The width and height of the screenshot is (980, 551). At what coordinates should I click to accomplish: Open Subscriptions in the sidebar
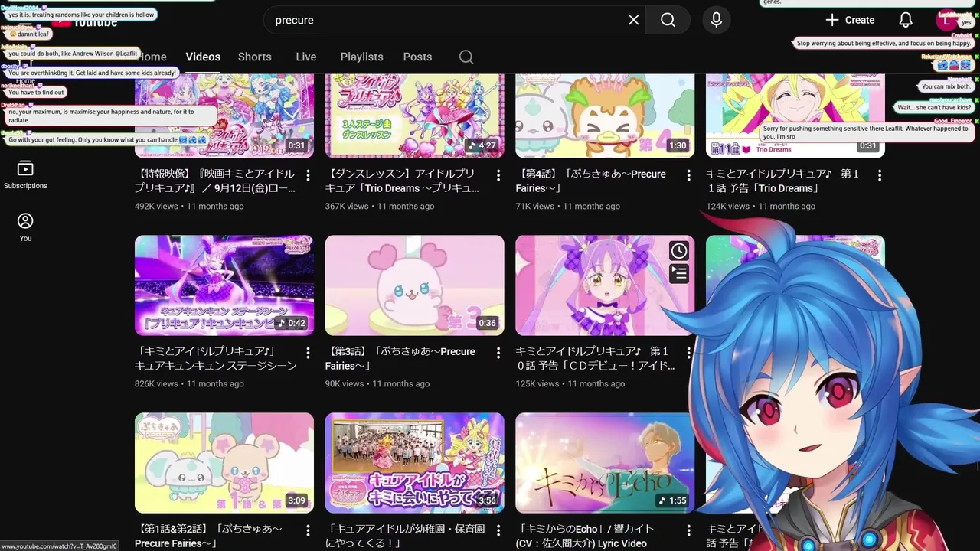click(25, 174)
